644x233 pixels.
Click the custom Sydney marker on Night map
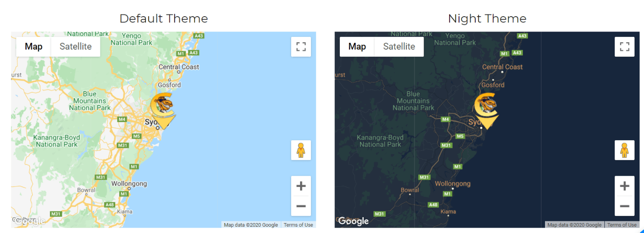[486, 111]
